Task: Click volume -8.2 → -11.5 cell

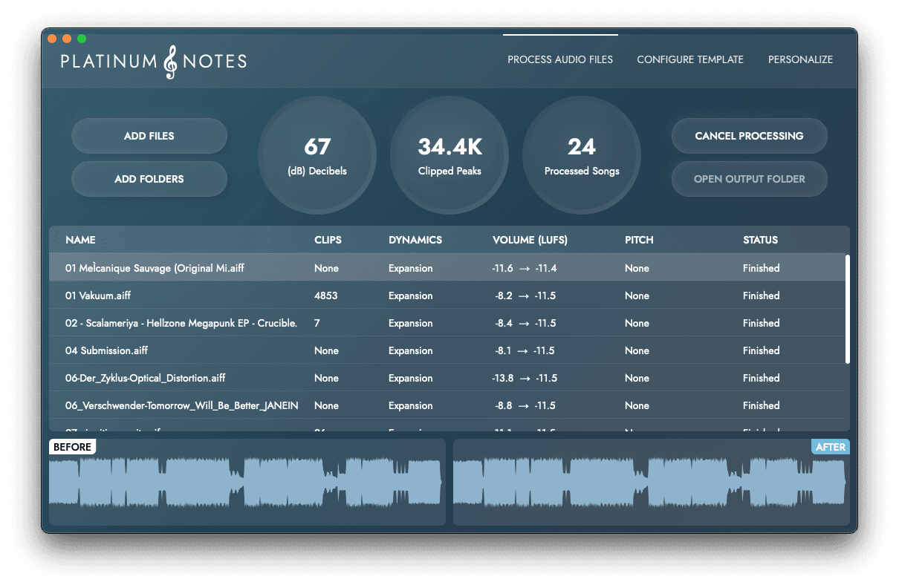Action: coord(525,295)
